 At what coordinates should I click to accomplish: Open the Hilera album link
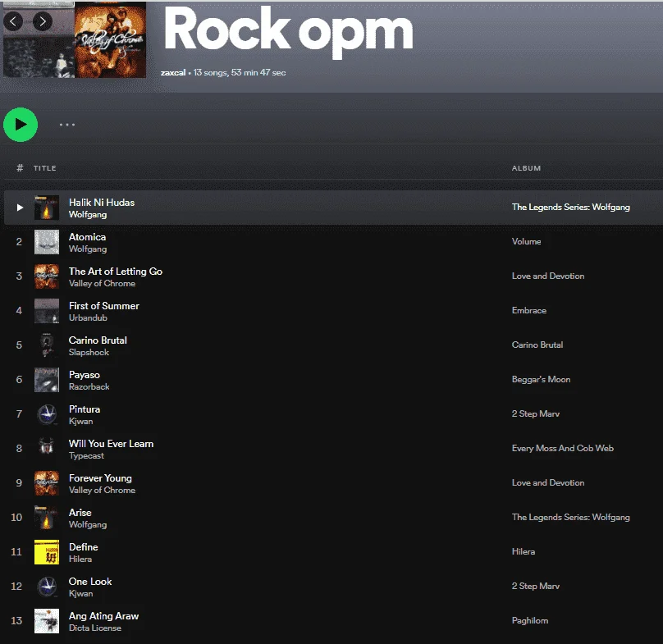[523, 552]
